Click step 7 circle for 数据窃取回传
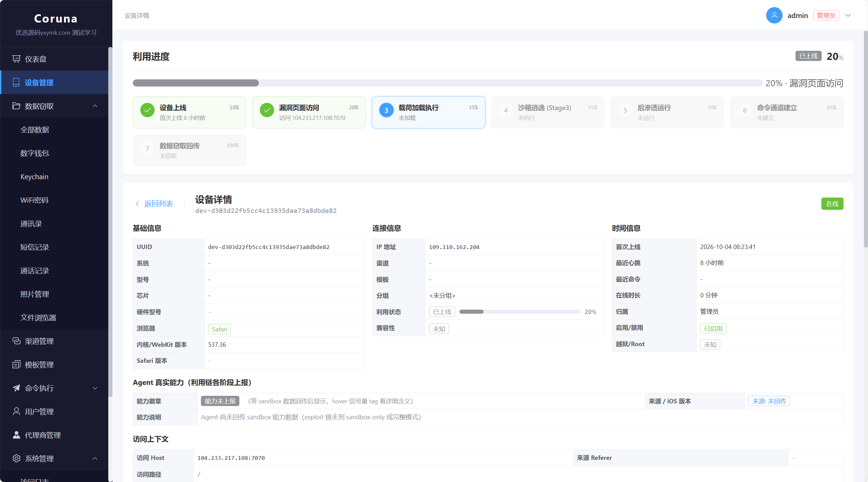The image size is (868, 482). coord(147,148)
